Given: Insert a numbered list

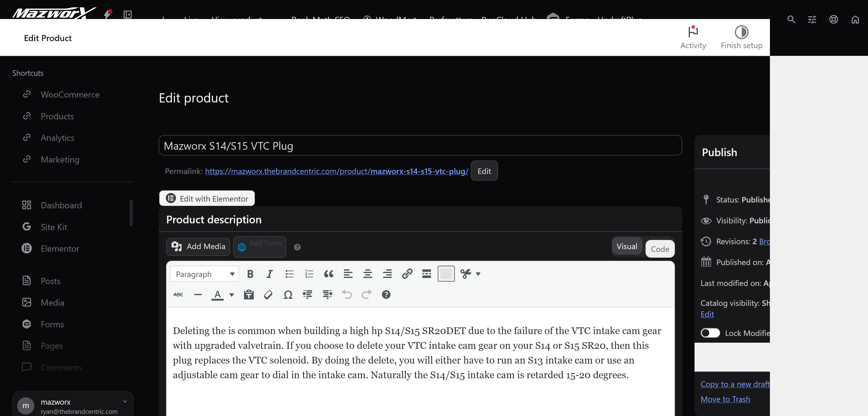Looking at the screenshot, I should [x=309, y=274].
